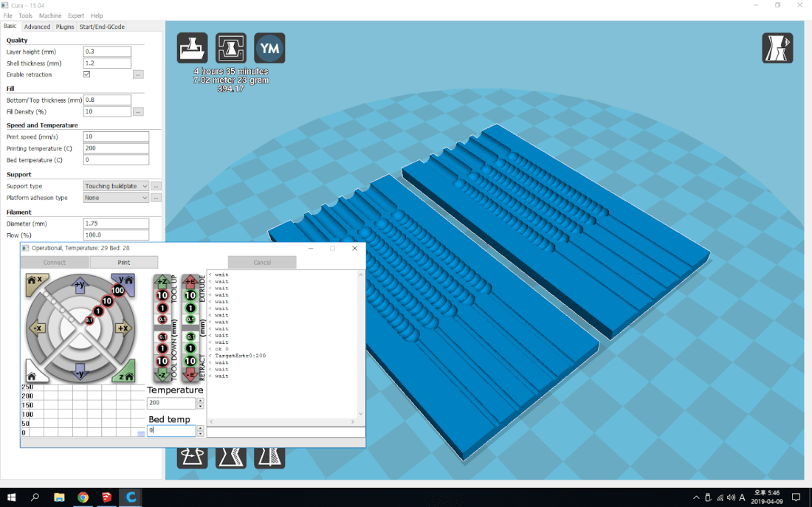The image size is (812, 507).
Task: Switch to the Advanced tab
Action: click(37, 27)
